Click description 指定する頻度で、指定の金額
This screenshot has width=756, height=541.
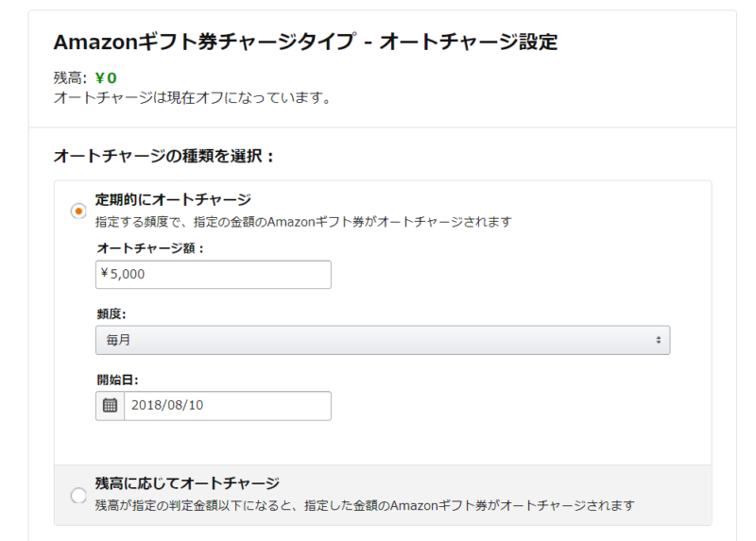coord(303,222)
